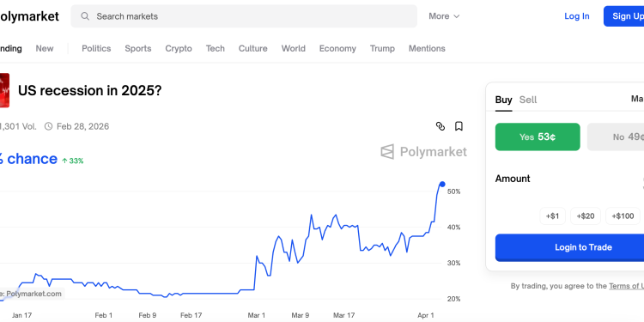This screenshot has height=322, width=644.
Task: Click the Polymarket logo in header
Action: point(29,16)
